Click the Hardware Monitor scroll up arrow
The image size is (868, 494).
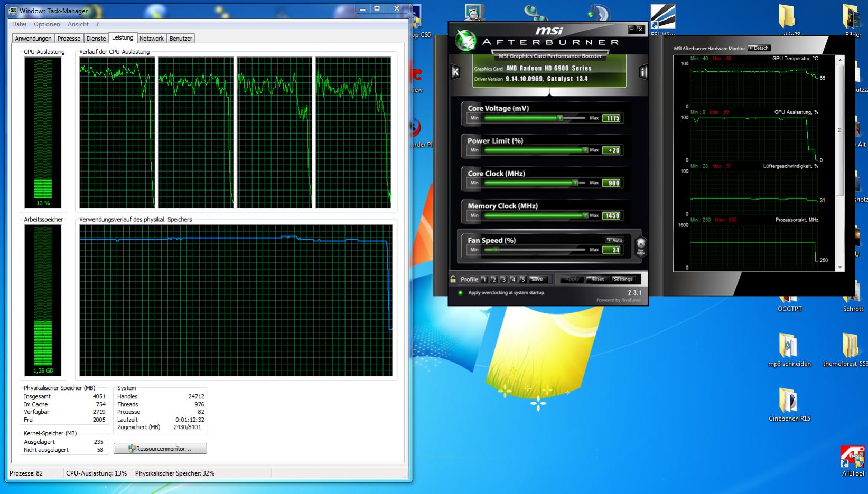(839, 60)
